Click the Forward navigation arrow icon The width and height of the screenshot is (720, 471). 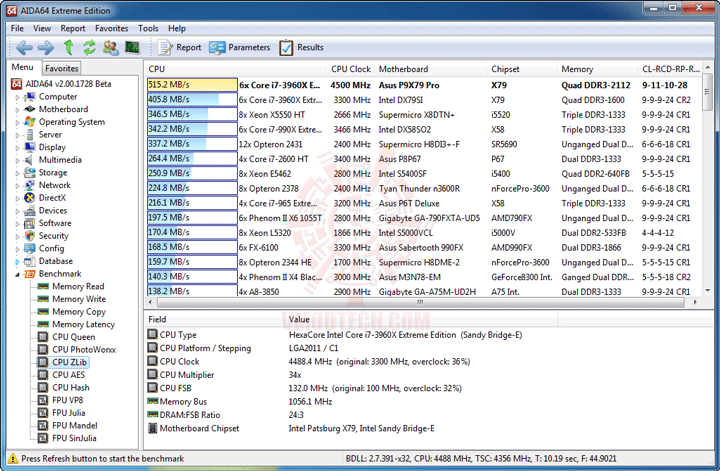[45, 47]
